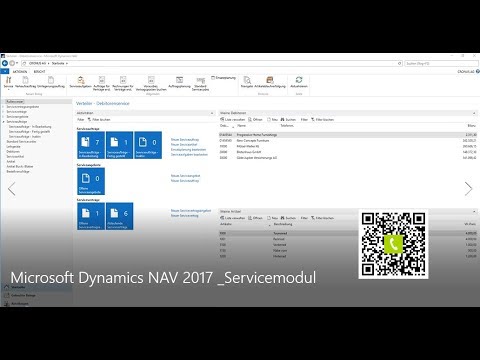Expand Servicevertragsangebote tree node
The image size is (480, 360).
(4, 107)
